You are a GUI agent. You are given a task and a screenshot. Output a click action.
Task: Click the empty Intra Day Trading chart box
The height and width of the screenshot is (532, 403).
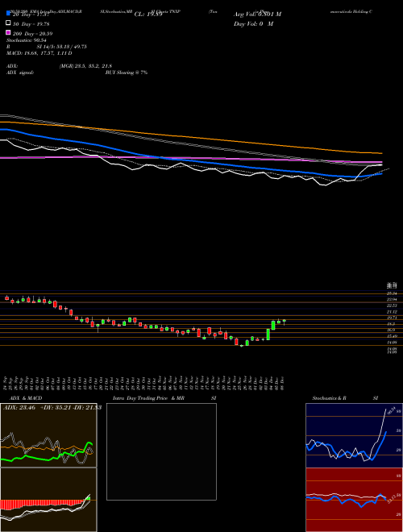tap(161, 451)
